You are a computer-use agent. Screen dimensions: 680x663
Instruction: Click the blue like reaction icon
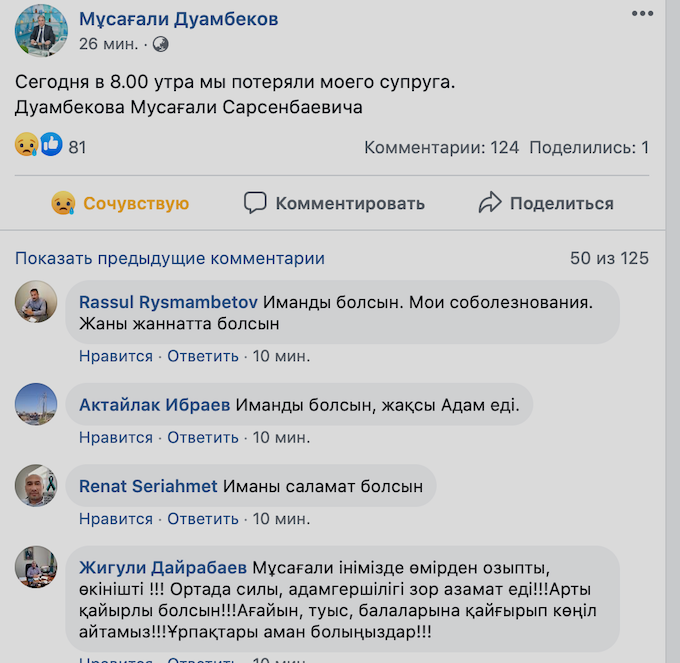point(50,146)
